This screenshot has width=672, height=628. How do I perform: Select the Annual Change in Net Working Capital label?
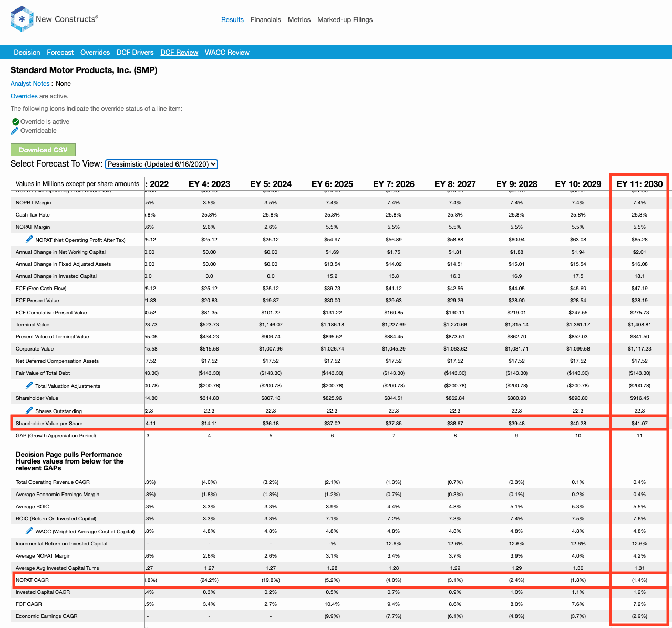(x=60, y=252)
